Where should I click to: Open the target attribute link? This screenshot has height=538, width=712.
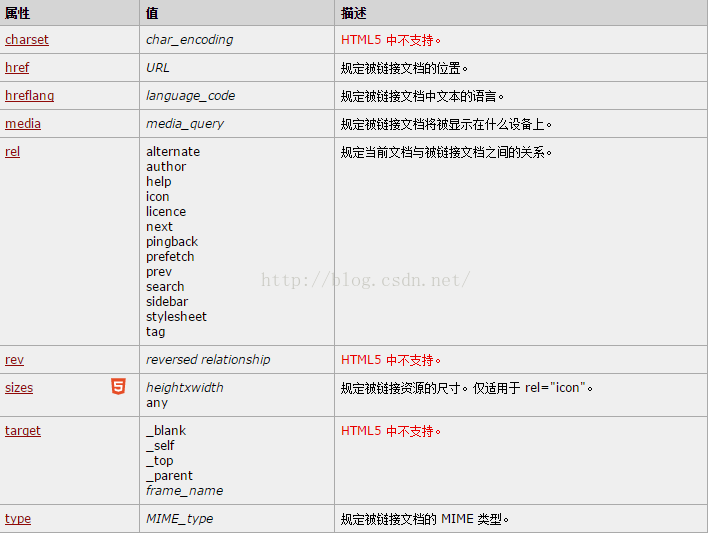tap(23, 430)
